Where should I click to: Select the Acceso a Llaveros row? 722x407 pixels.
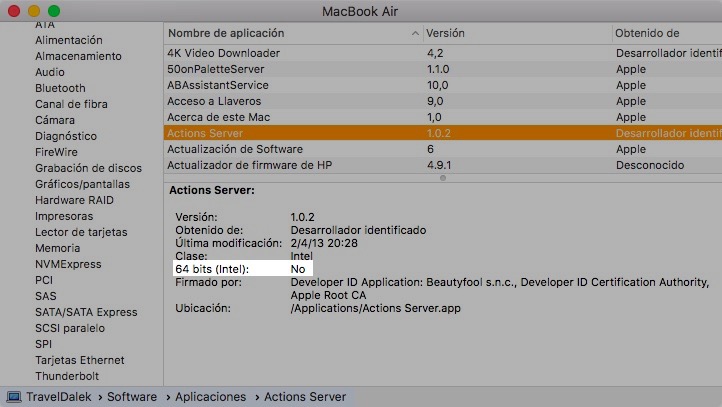coord(443,101)
